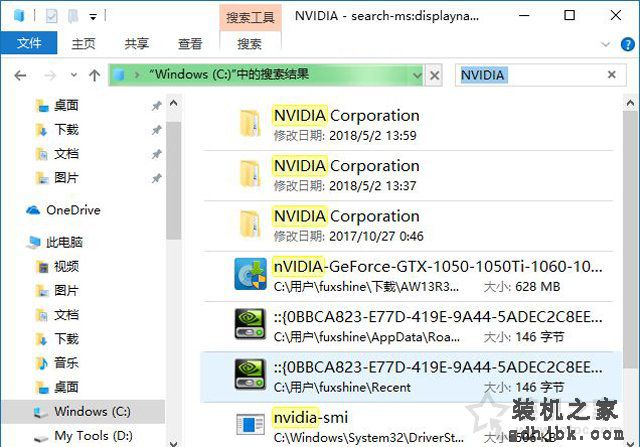640x447 pixels.
Task: Click the 音乐 note icon
Action: [x=42, y=363]
